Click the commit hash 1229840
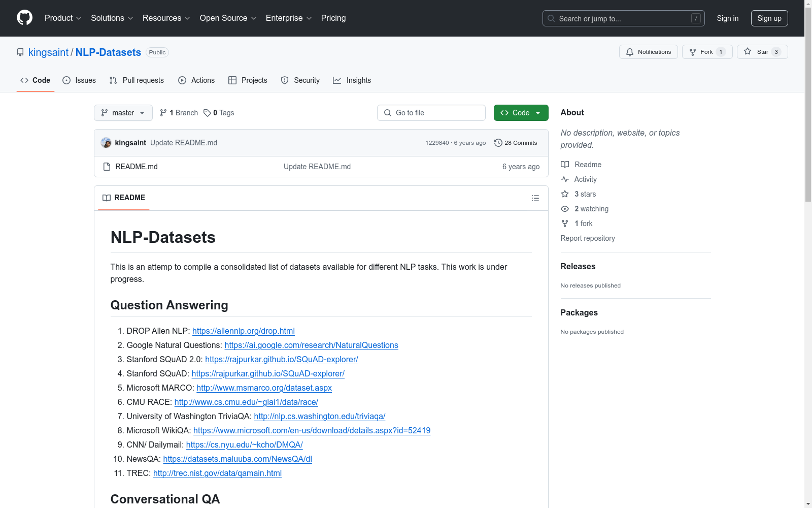The image size is (812, 508). 437,143
